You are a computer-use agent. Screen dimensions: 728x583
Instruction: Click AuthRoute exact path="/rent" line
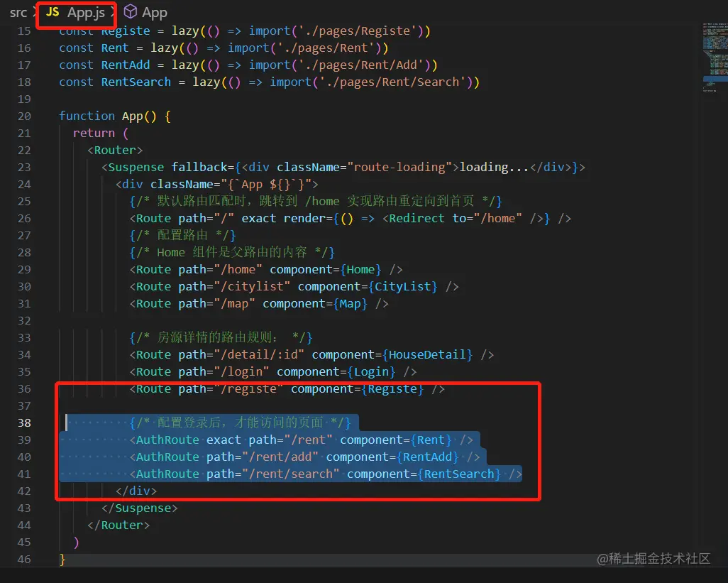(302, 440)
